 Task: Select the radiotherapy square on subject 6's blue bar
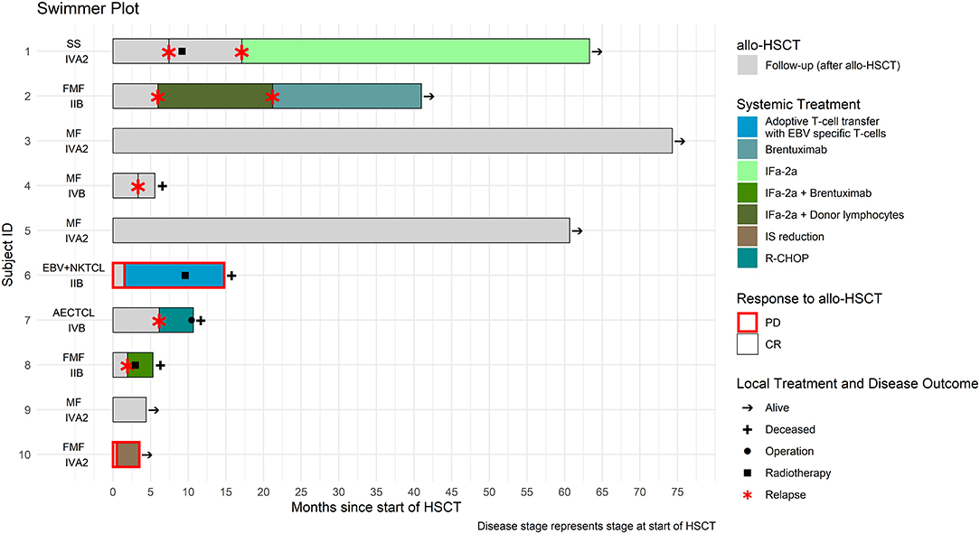point(185,276)
